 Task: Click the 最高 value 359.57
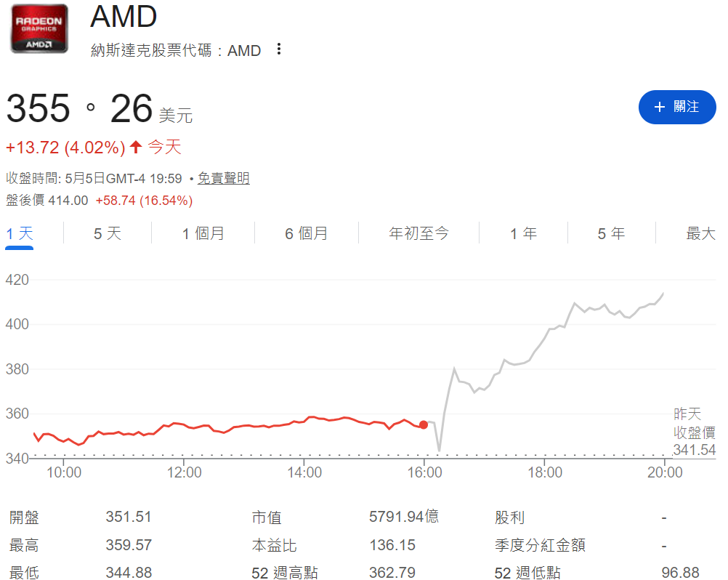point(129,544)
